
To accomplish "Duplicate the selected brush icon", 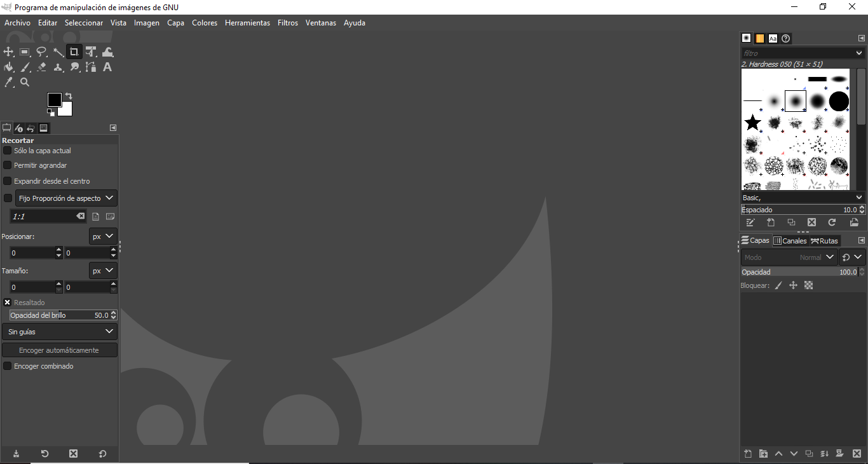I will pos(791,222).
